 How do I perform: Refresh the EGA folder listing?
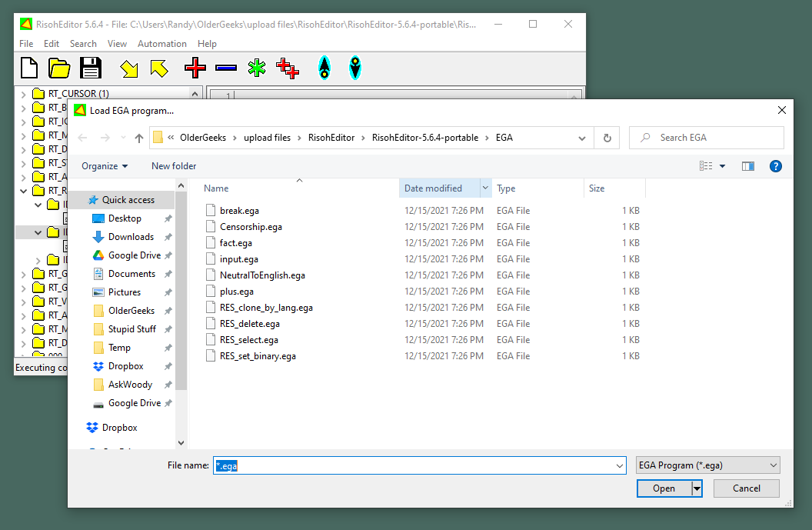(607, 138)
